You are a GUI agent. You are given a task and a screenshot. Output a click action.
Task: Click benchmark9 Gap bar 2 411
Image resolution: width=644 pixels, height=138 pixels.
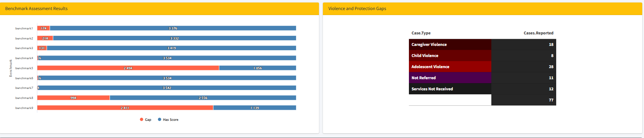pos(125,108)
